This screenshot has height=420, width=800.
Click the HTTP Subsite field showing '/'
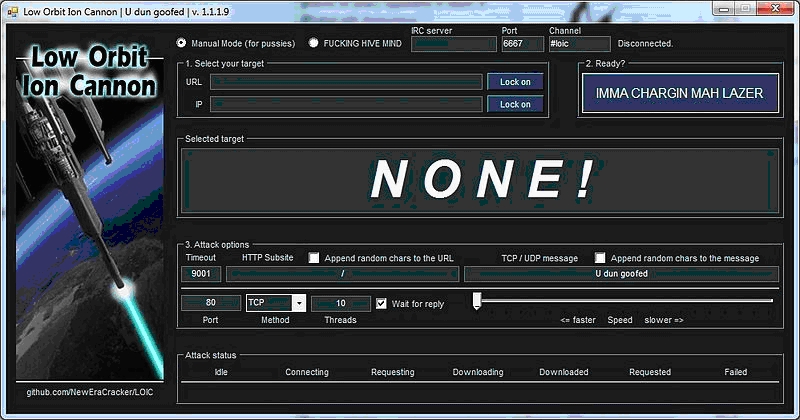point(342,274)
